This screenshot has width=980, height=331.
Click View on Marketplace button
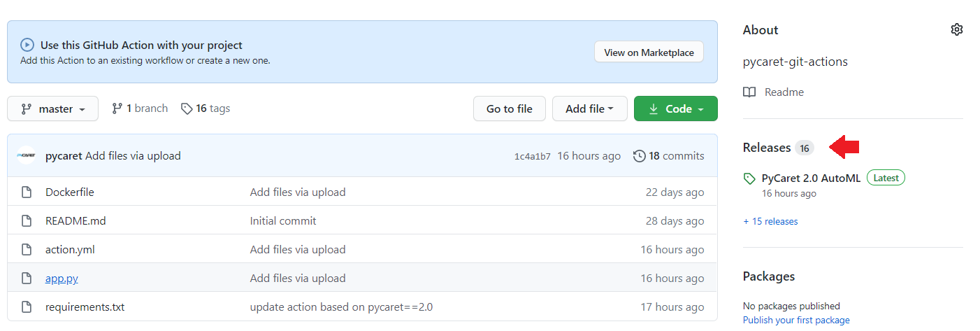[x=649, y=52]
